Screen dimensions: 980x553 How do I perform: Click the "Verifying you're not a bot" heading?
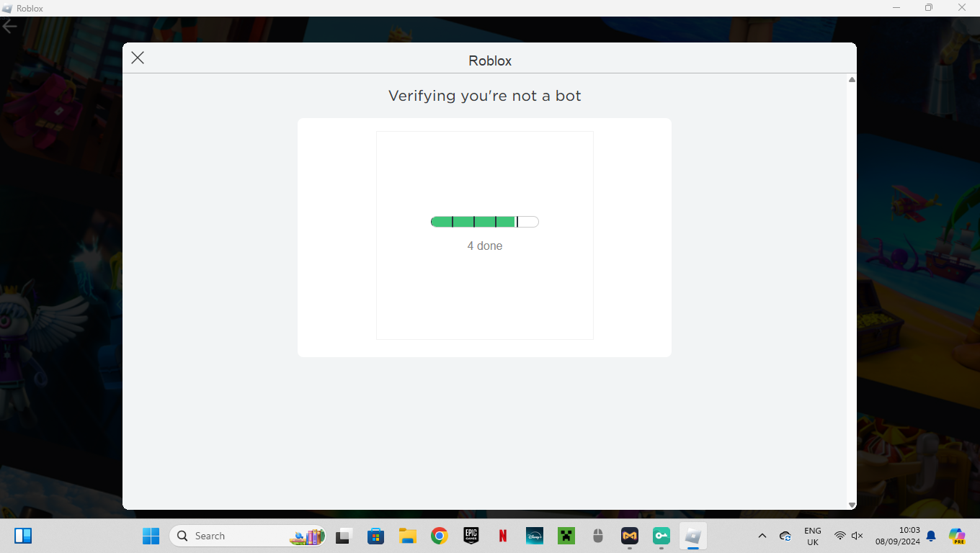[485, 96]
